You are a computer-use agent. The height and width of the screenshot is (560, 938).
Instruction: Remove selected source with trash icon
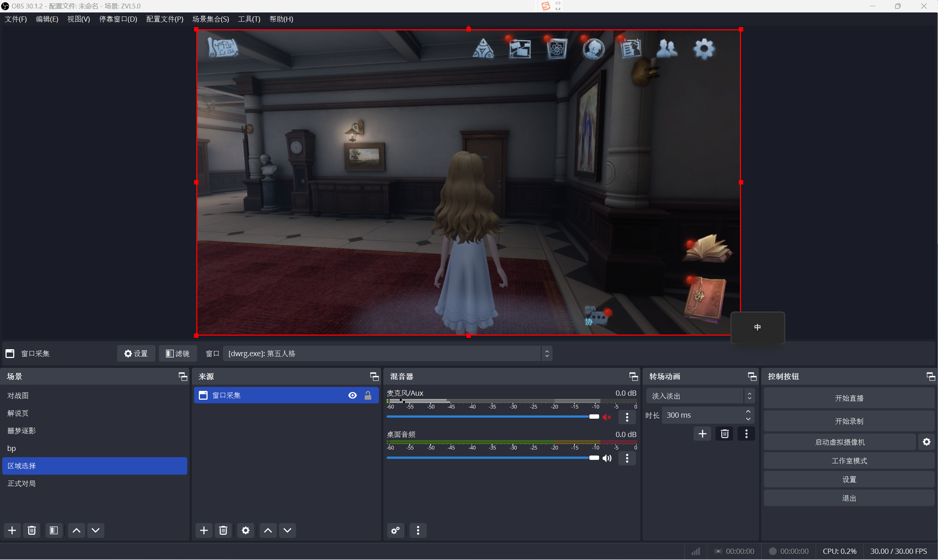[x=223, y=530]
